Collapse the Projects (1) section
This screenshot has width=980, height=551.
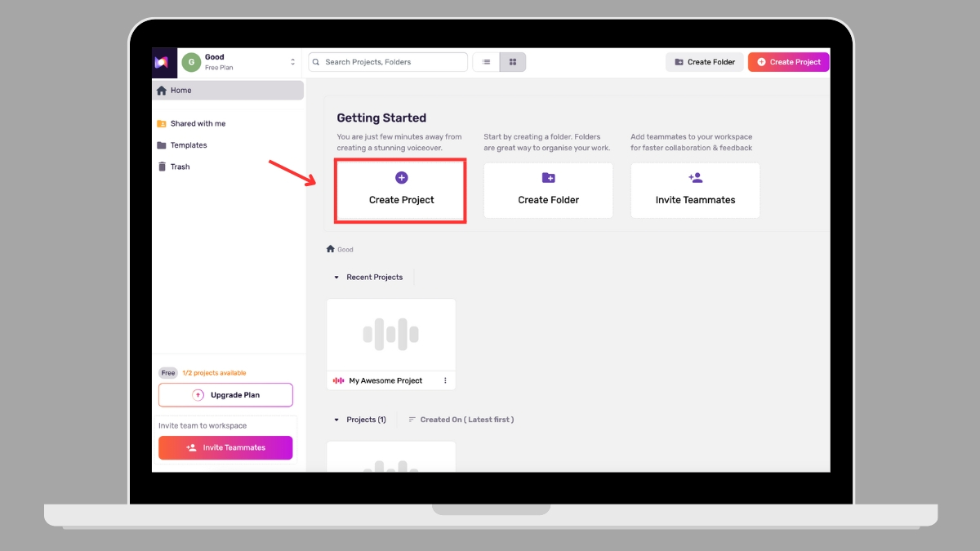click(336, 420)
